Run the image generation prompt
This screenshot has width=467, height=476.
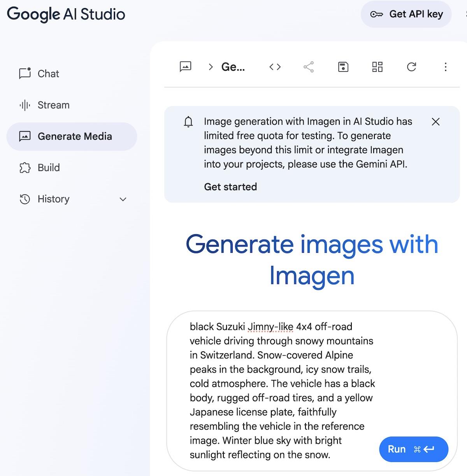click(414, 449)
